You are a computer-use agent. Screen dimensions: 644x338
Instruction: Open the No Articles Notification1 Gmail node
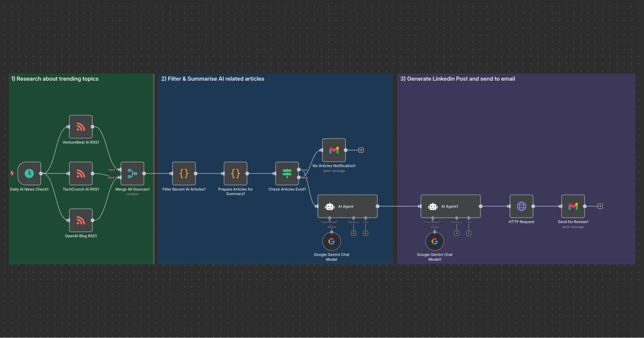[x=334, y=150]
